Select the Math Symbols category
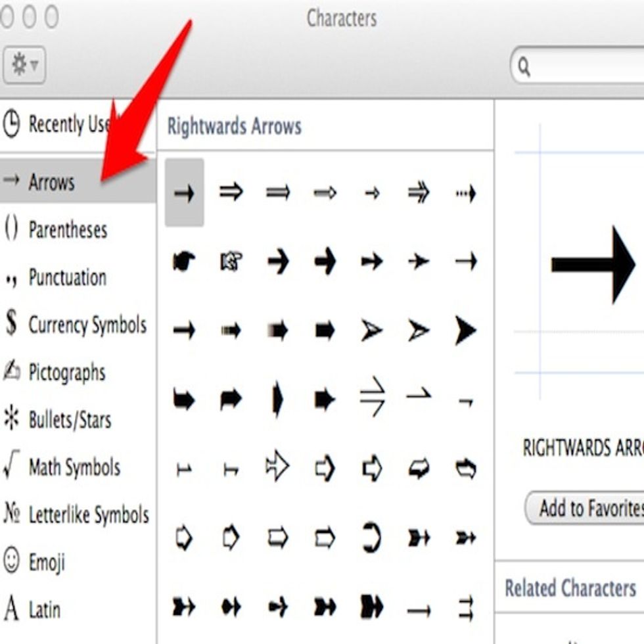Screen dimensions: 644x644 pos(74,467)
